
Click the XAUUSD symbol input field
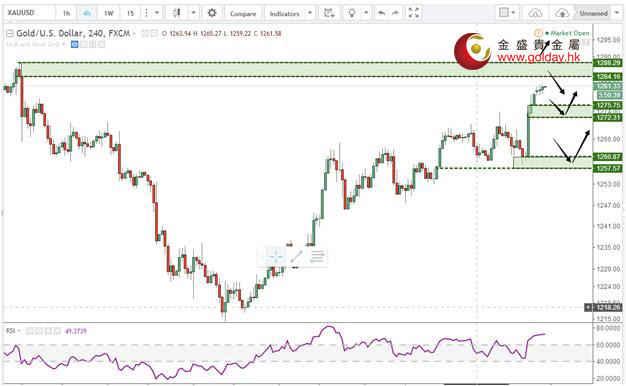(x=30, y=13)
